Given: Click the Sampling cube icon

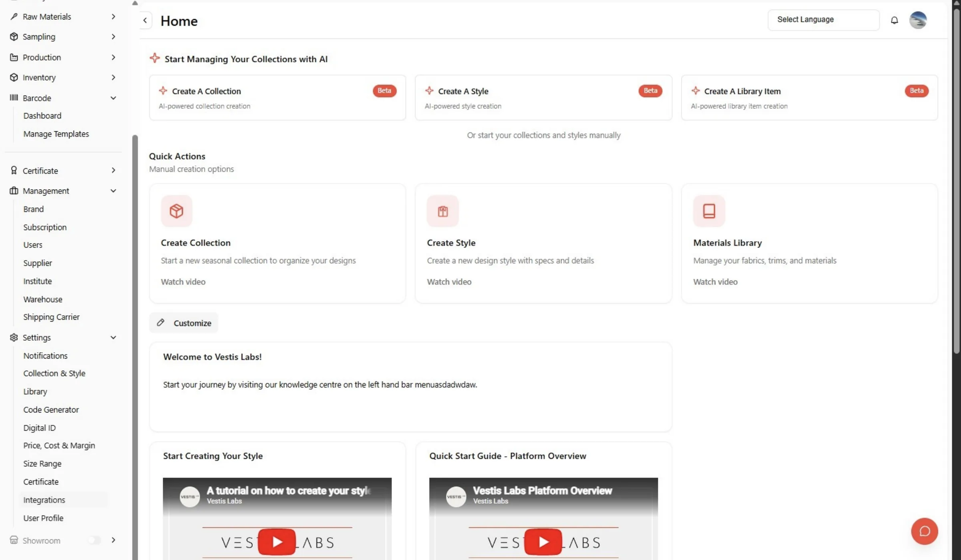Looking at the screenshot, I should 14,36.
